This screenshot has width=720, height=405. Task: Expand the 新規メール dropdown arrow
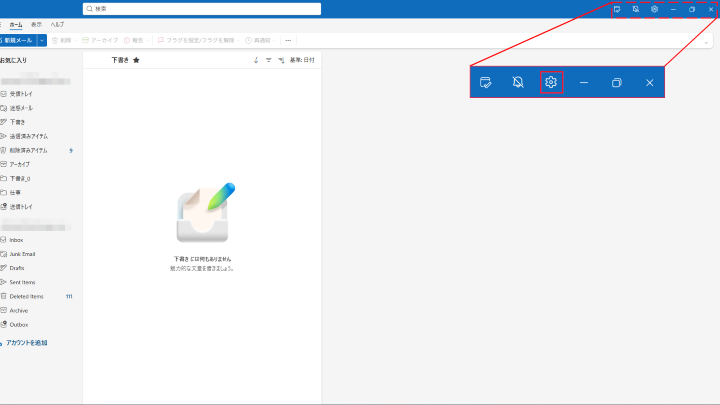42,40
